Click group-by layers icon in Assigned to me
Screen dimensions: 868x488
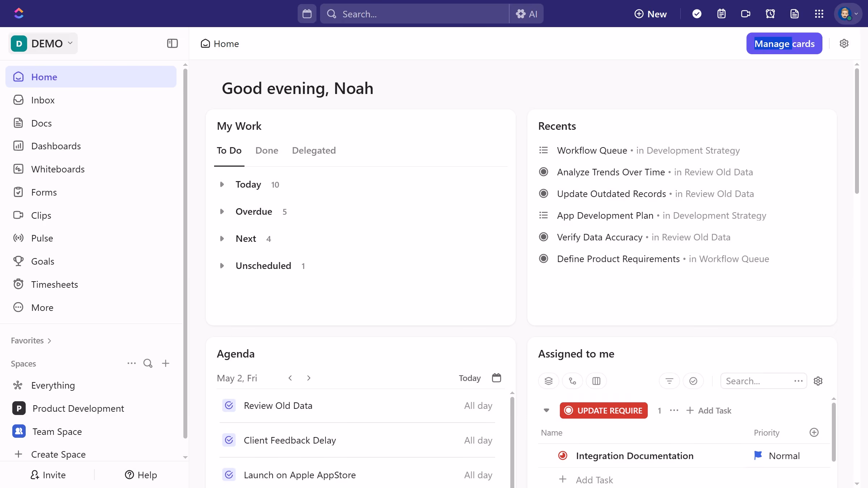coord(548,381)
